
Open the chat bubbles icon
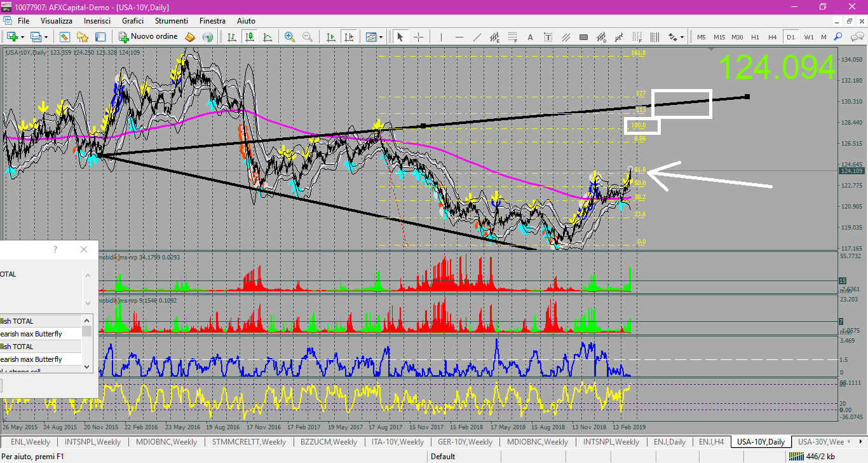click(856, 37)
